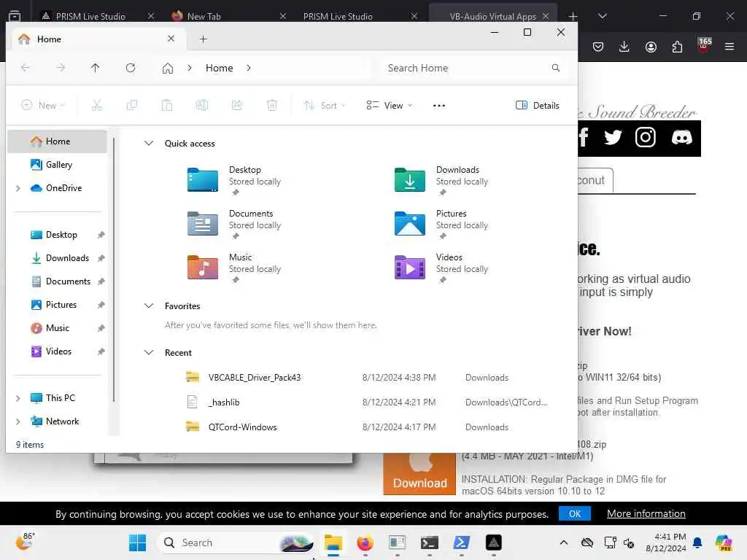Open the Pictures folder in Quick access
The width and height of the screenshot is (747, 560).
pyautogui.click(x=441, y=224)
